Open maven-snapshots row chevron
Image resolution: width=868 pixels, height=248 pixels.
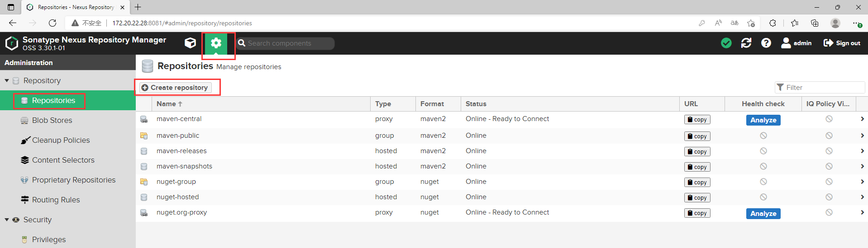[862, 166]
